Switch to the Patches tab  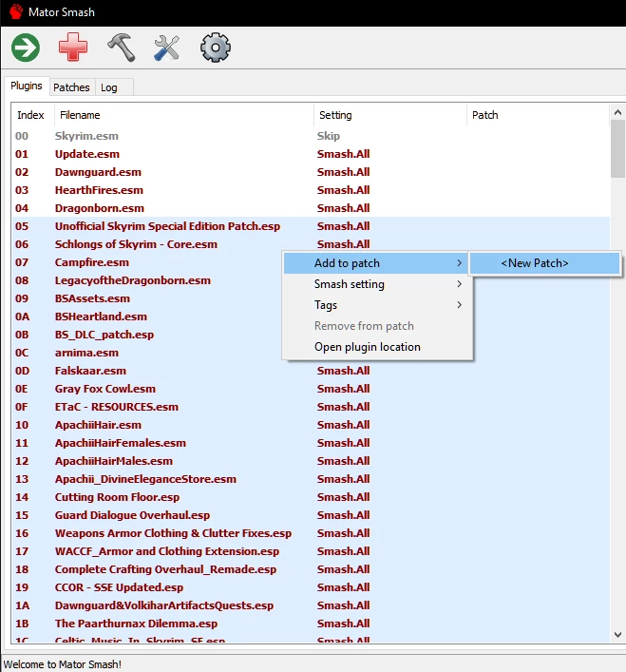pyautogui.click(x=71, y=87)
